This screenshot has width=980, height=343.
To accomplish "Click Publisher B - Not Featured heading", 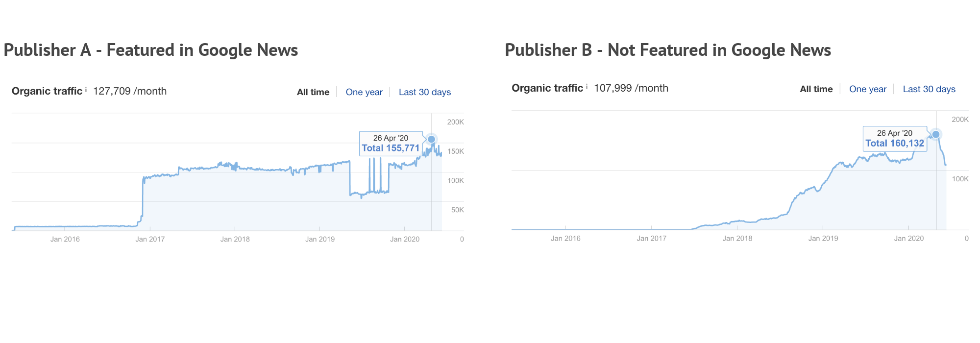I will [x=668, y=50].
